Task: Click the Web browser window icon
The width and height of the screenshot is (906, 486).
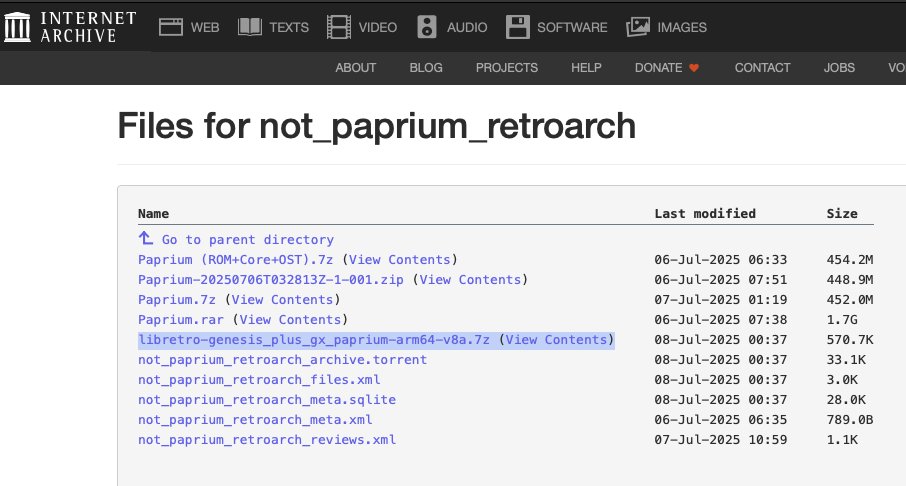Action: [x=171, y=27]
